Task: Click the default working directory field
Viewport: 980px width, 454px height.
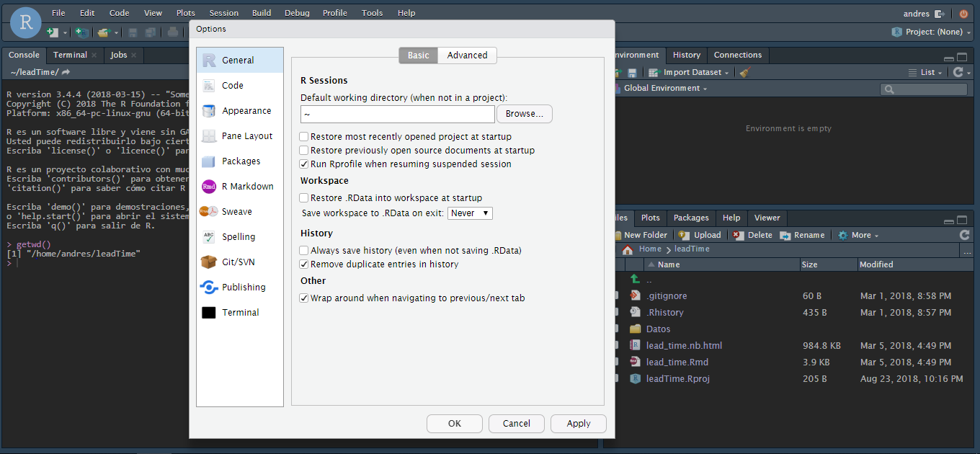Action: [397, 114]
